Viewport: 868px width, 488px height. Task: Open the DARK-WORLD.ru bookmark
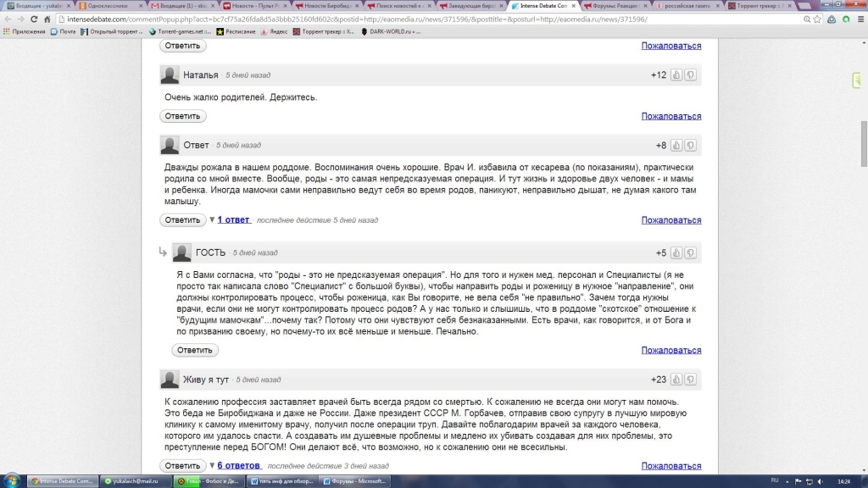click(x=390, y=31)
